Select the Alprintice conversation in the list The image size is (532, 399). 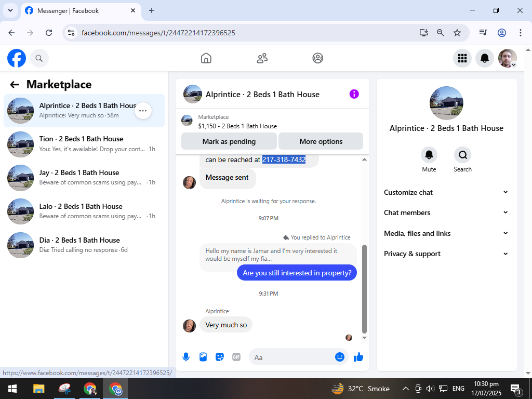click(84, 111)
